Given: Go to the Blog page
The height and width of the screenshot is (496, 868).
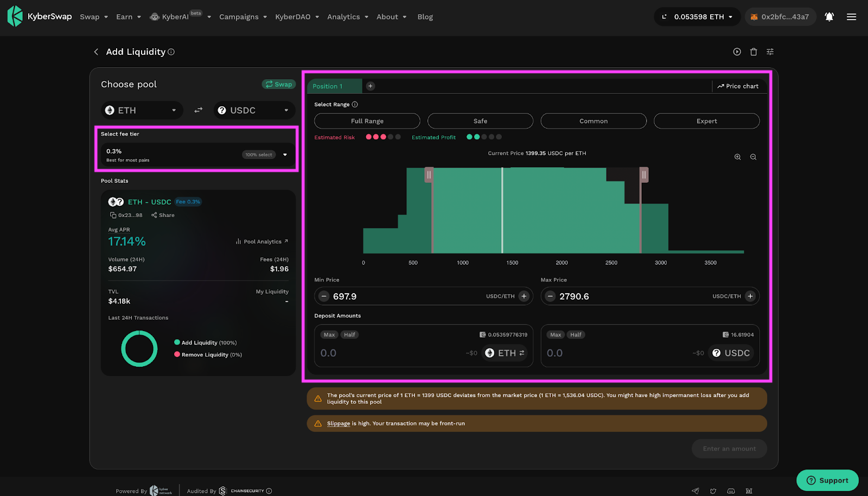Looking at the screenshot, I should tap(425, 17).
